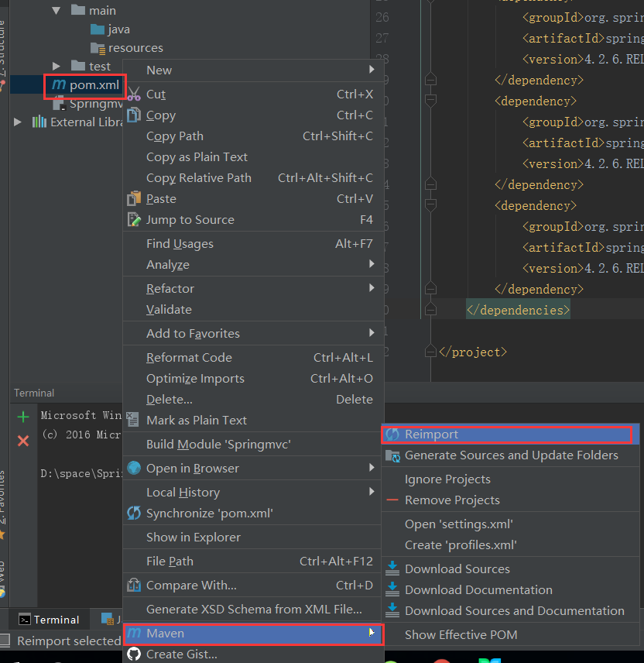Click the Generate Sources and Update Folders icon
This screenshot has width=644, height=663.
(x=392, y=456)
